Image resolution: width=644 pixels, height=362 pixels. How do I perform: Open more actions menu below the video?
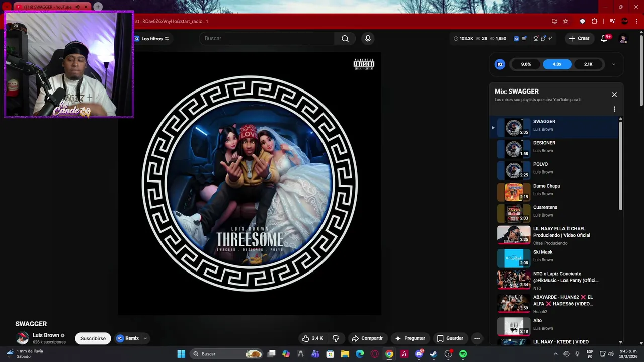click(477, 338)
